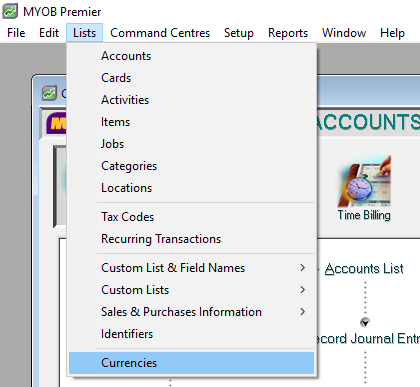Select Accounts from the Lists menu

point(191,56)
